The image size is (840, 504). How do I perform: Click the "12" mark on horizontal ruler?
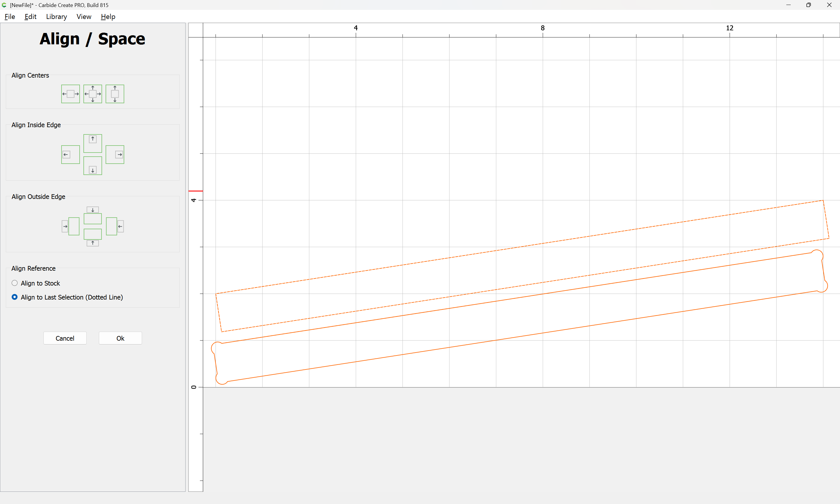point(730,28)
